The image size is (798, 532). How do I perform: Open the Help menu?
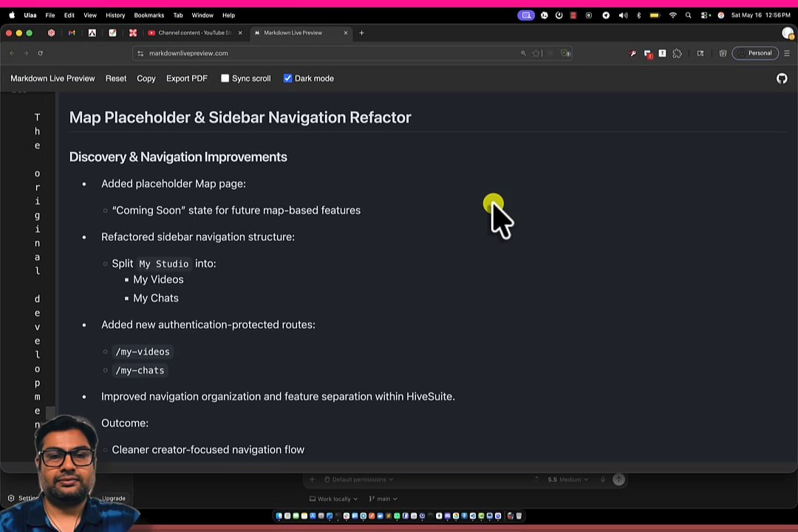tap(228, 16)
